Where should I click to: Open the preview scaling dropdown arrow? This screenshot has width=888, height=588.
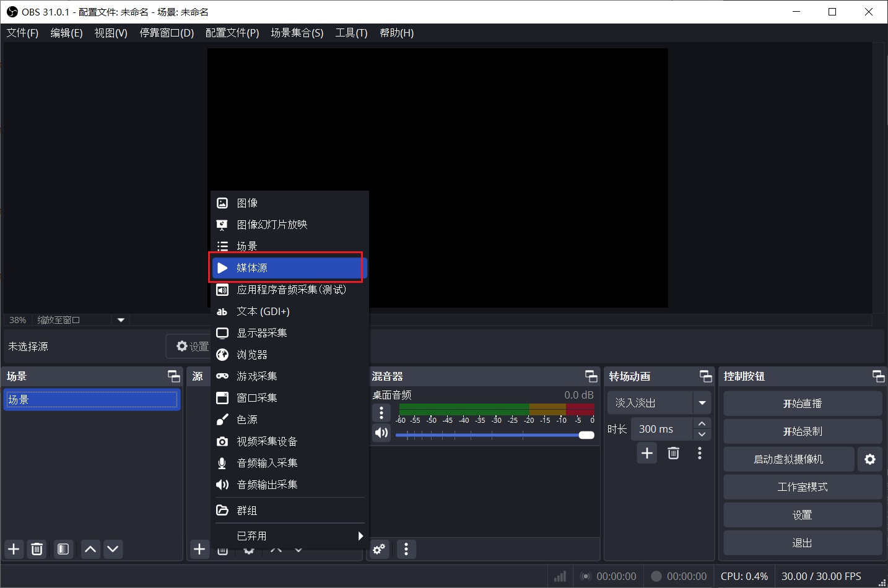[x=121, y=320]
